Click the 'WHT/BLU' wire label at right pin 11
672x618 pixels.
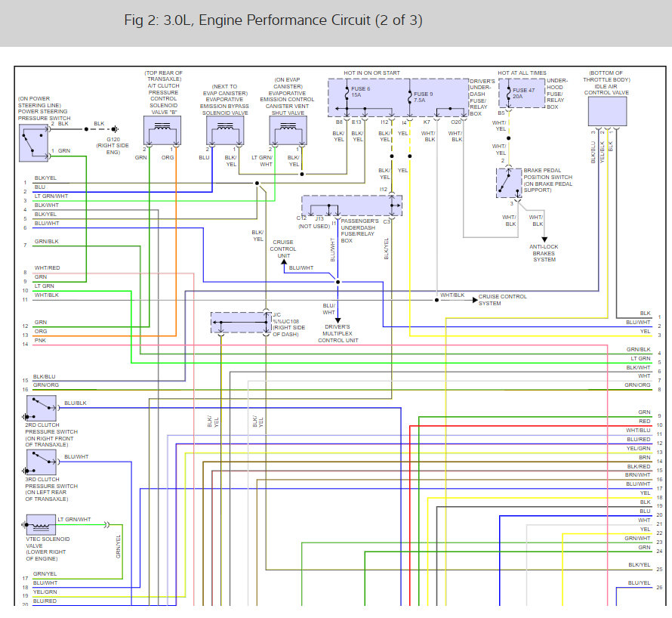coord(638,430)
